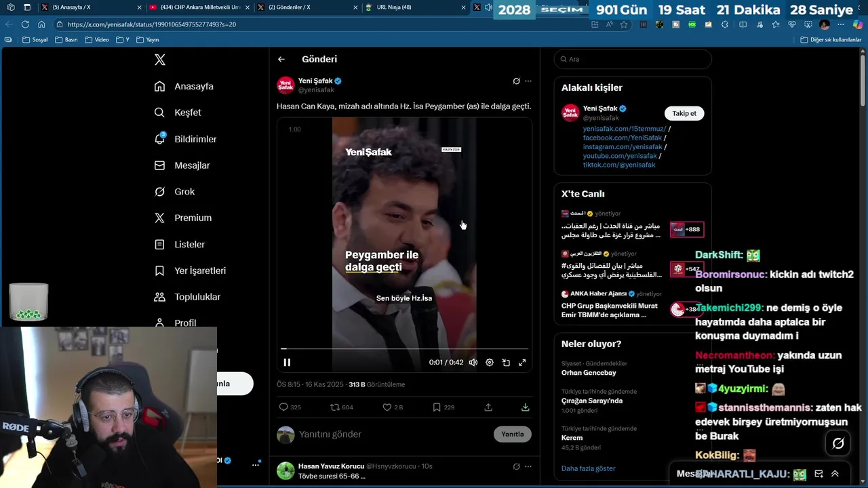Click Daha fazla göster
Viewport: 868px width, 488px height.
(588, 468)
